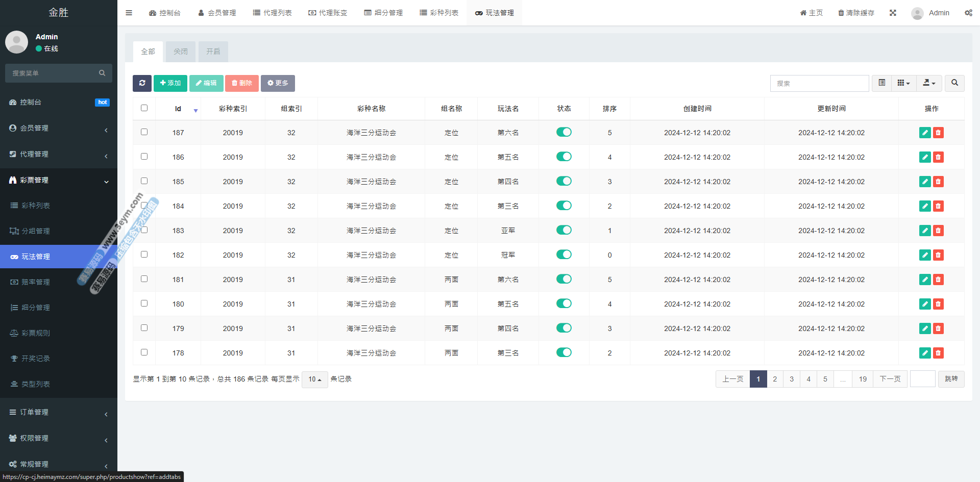Click the red delete icon for row 182
Viewport: 980px width, 482px height.
938,255
